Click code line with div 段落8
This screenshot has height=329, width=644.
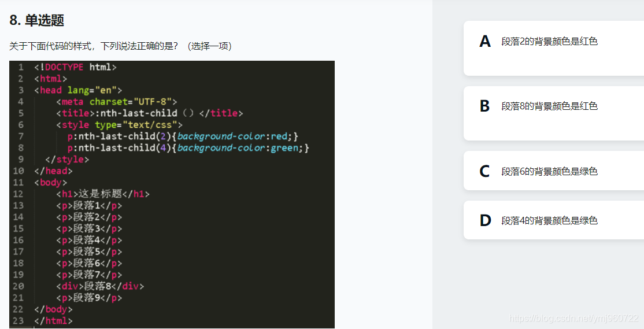100,286
